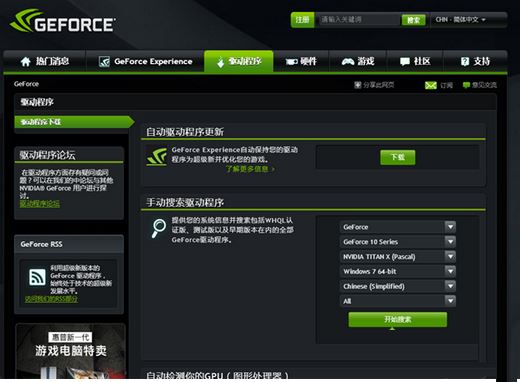Click the chat bubble icon beside 社区
Viewport: 520px width, 382px height.
[x=405, y=62]
